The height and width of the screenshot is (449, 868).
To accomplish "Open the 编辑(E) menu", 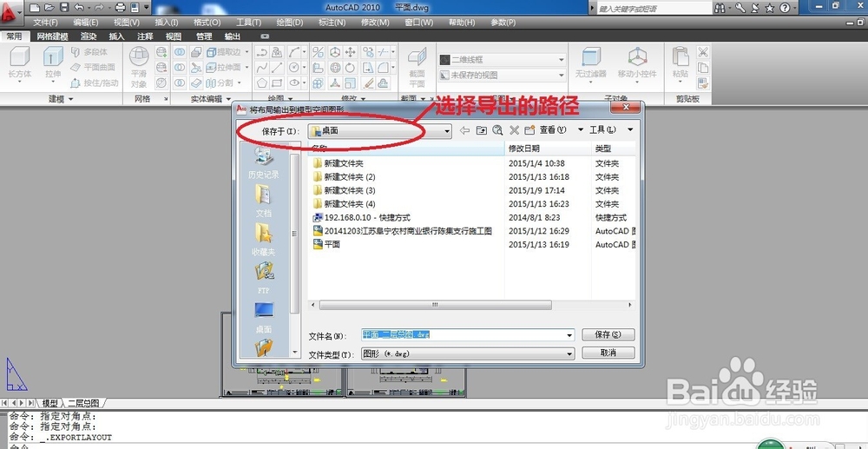I will point(86,23).
